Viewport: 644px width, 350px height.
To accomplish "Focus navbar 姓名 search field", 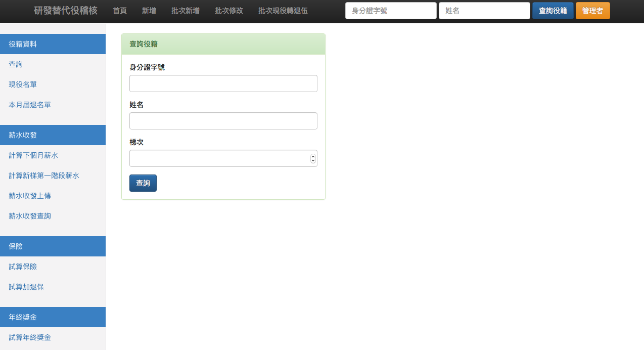I will pos(484,11).
